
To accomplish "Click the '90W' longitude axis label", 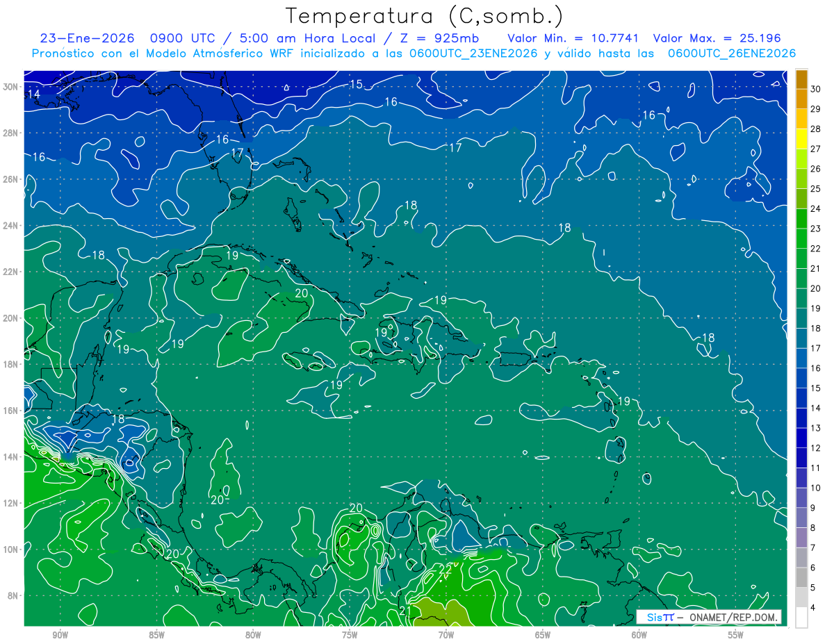I will point(60,634).
